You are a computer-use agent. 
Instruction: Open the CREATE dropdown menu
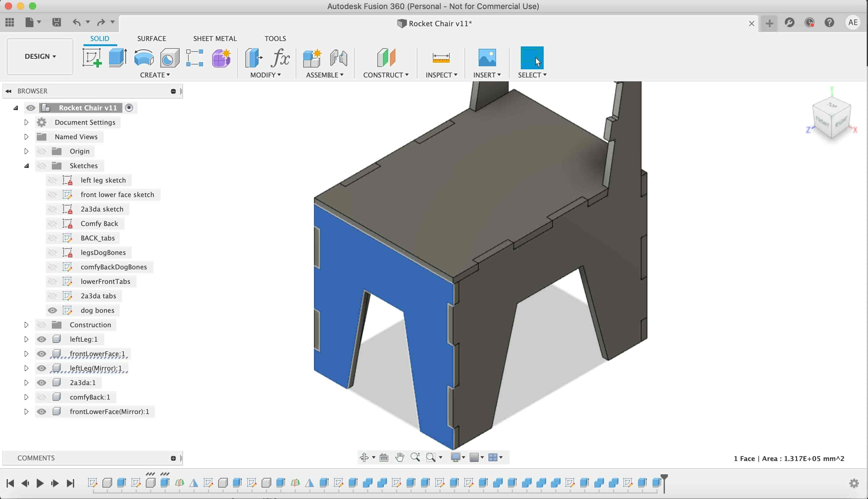tap(155, 75)
